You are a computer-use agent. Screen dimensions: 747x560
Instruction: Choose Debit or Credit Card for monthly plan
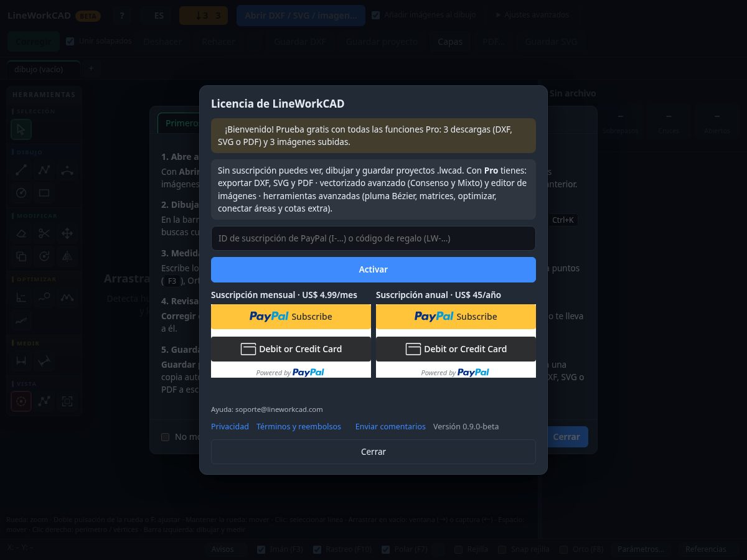[291, 349]
